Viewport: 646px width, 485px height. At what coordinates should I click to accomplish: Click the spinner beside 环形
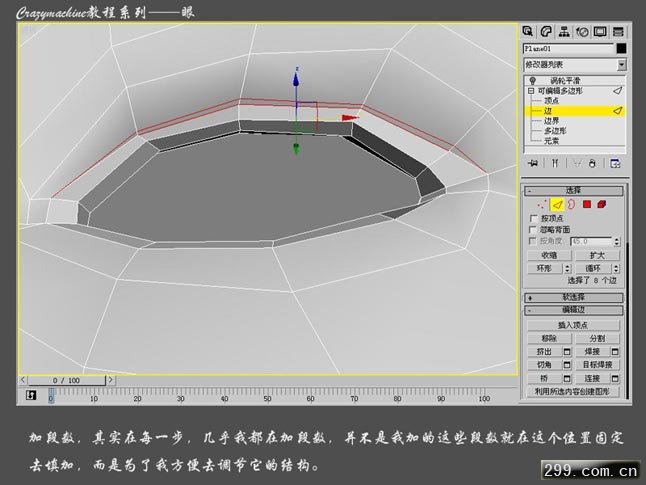click(567, 269)
